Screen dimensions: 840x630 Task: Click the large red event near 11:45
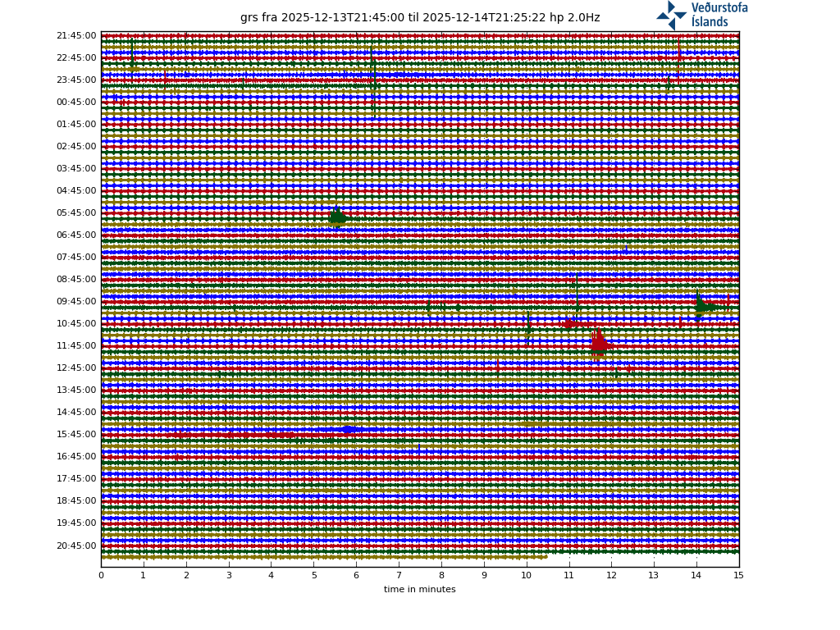[599, 344]
